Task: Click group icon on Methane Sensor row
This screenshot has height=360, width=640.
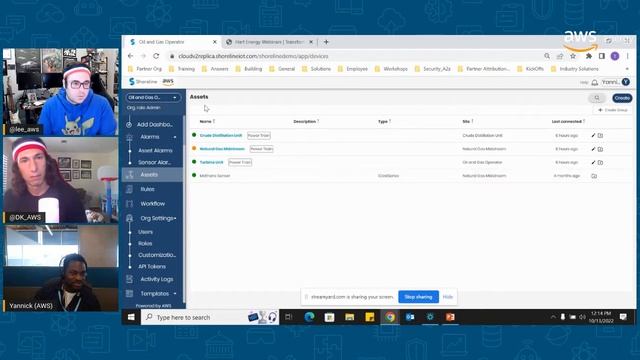Action: coord(594,176)
